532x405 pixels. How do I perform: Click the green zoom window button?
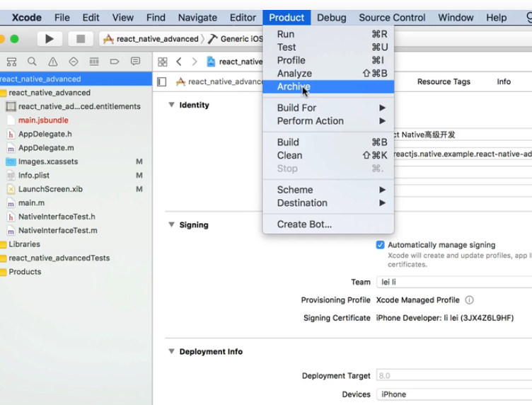point(14,39)
